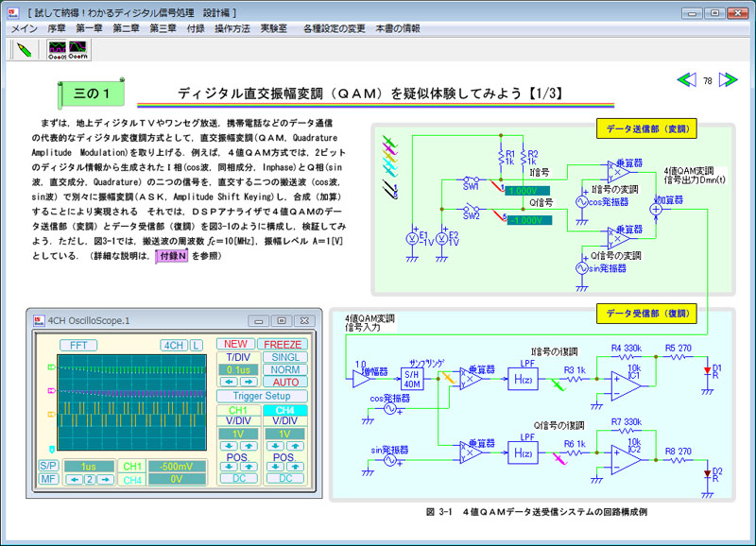756x546 pixels.
Task: Open the メイン menu
Action: tap(25, 28)
